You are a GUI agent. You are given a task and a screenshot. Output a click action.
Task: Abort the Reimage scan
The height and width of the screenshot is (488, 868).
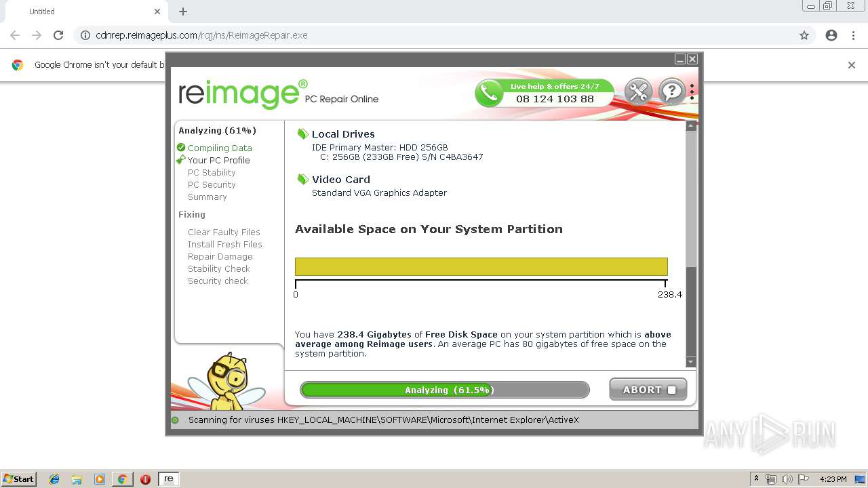648,390
